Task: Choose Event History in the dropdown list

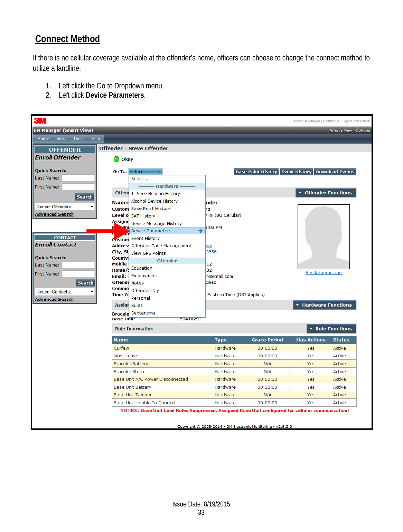Action: click(x=167, y=238)
